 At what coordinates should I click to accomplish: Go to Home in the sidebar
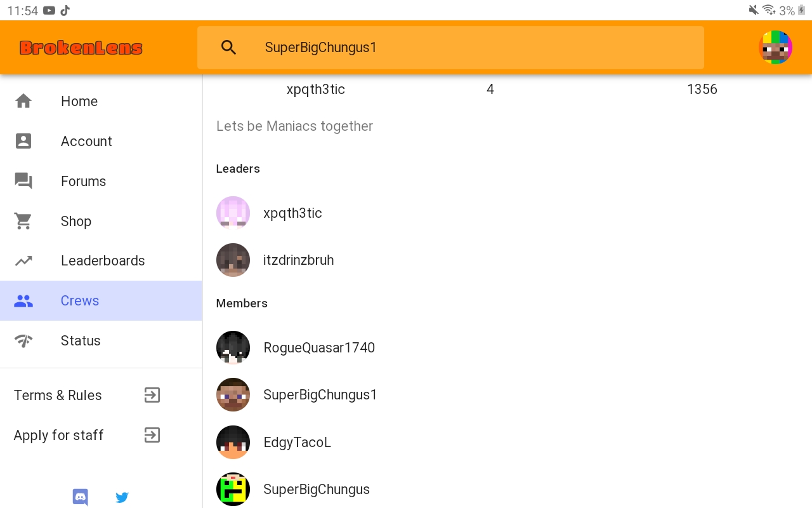(x=101, y=101)
